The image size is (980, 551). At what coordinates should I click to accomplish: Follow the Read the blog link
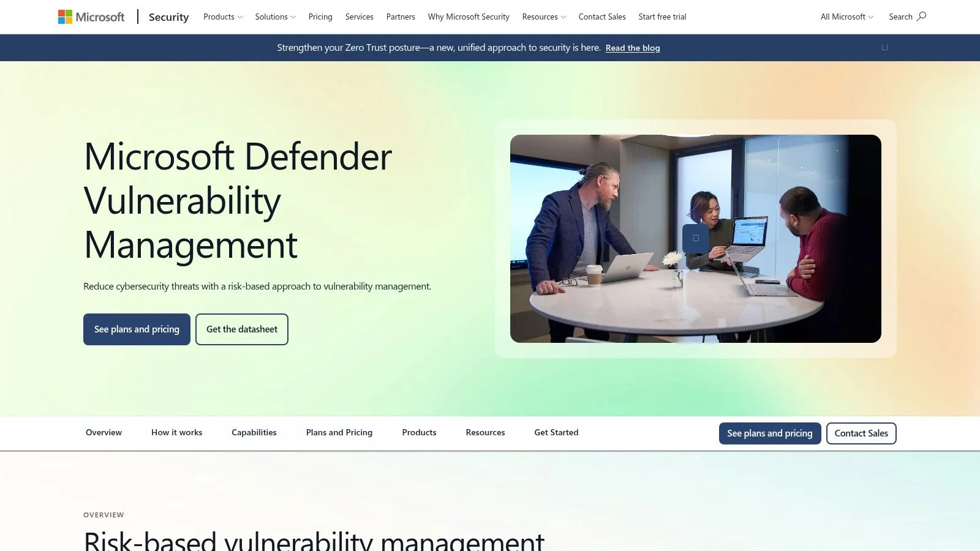click(633, 48)
